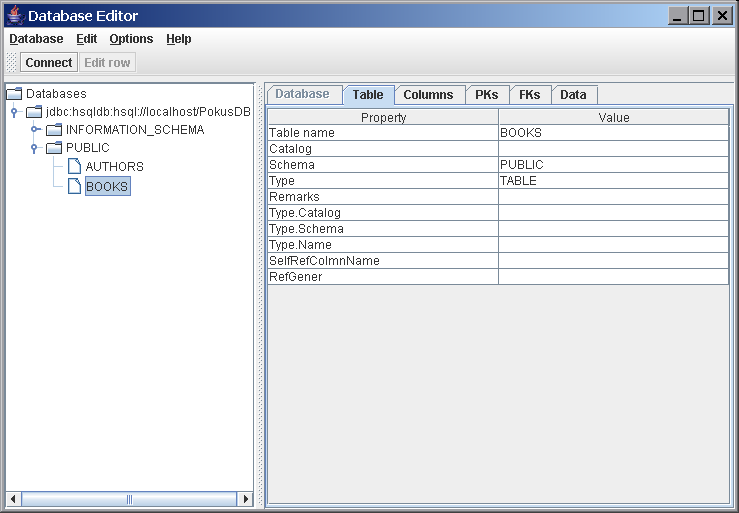739x513 pixels.
Task: Click the INFORMATION_SCHEMA folder icon
Action: pyautogui.click(x=54, y=130)
